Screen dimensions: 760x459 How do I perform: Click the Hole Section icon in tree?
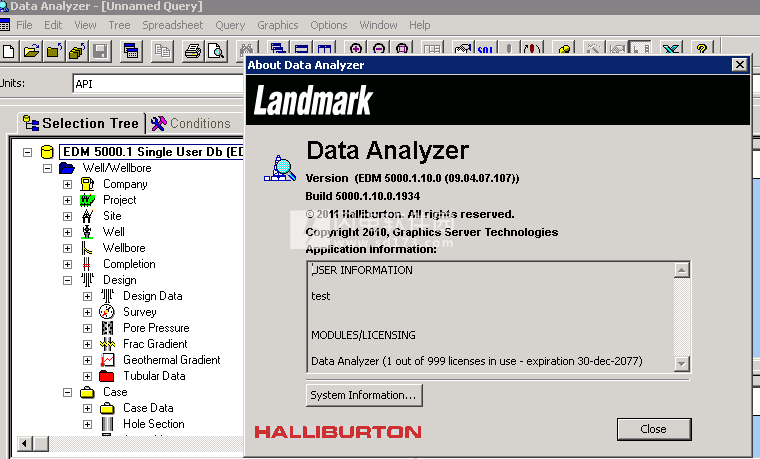pos(107,424)
